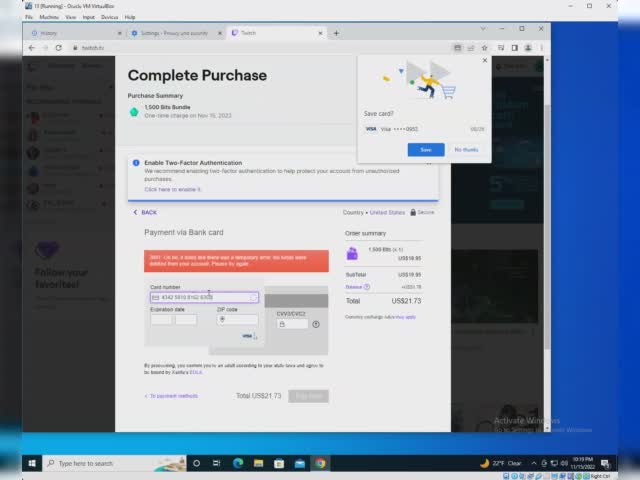Click the share page icon in address bar
The image size is (640, 480).
pyautogui.click(x=471, y=48)
